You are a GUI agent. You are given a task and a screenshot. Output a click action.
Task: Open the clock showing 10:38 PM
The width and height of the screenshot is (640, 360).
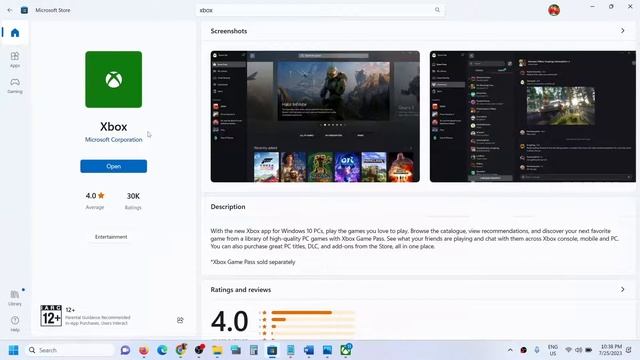click(x=611, y=350)
